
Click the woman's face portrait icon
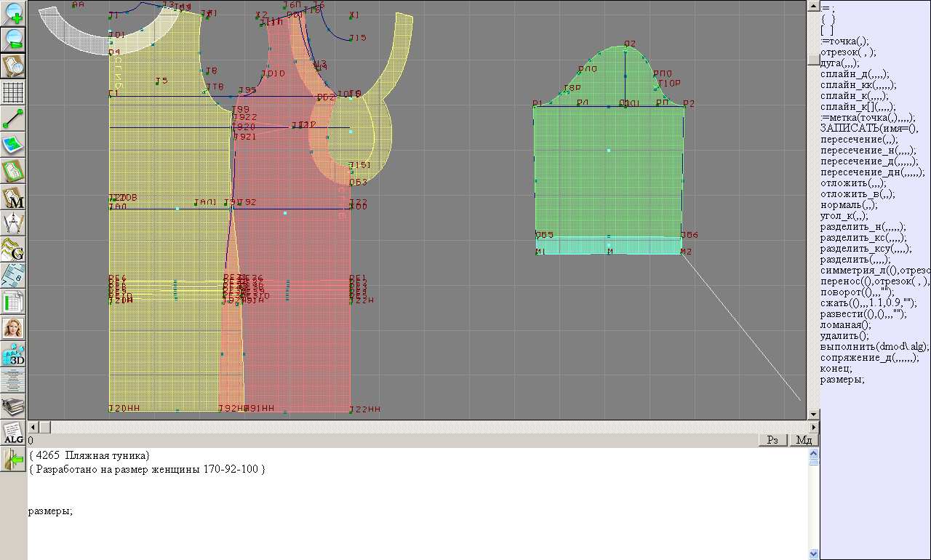13,328
